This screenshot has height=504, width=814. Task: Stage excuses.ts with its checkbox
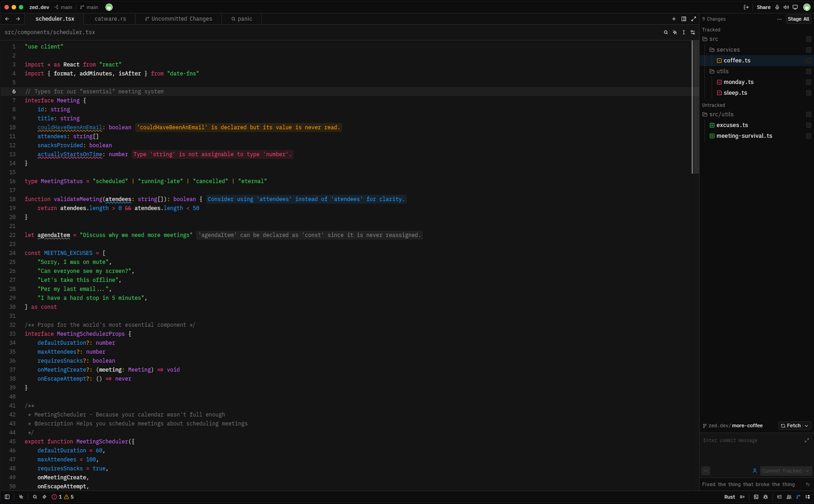point(809,125)
